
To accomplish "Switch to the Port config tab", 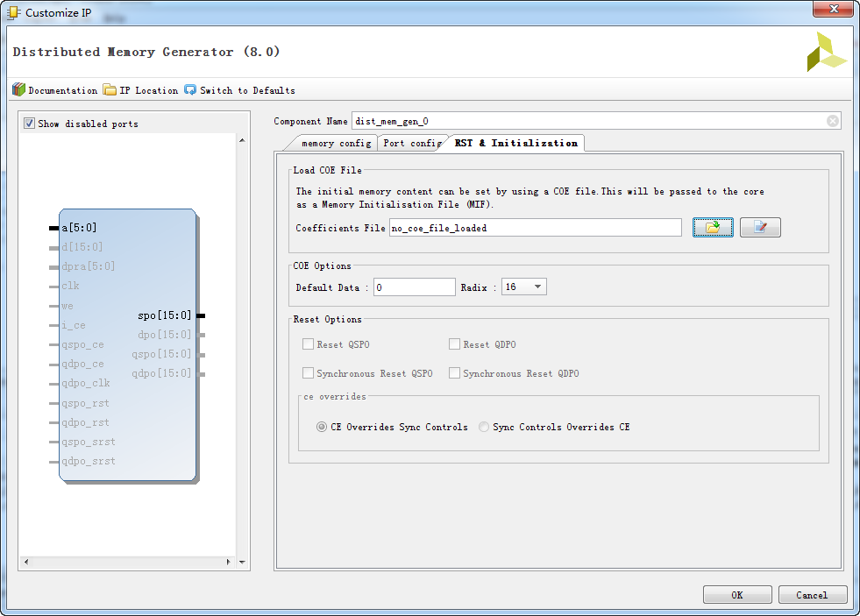I will (412, 143).
